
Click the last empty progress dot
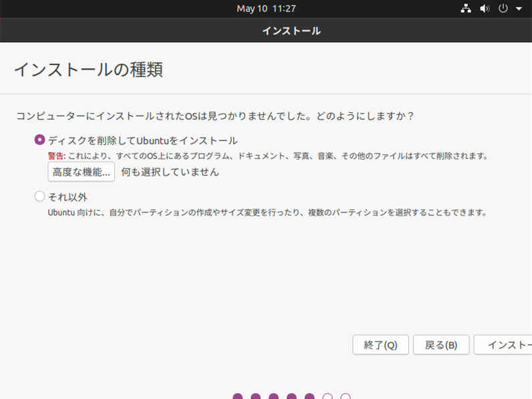346,397
